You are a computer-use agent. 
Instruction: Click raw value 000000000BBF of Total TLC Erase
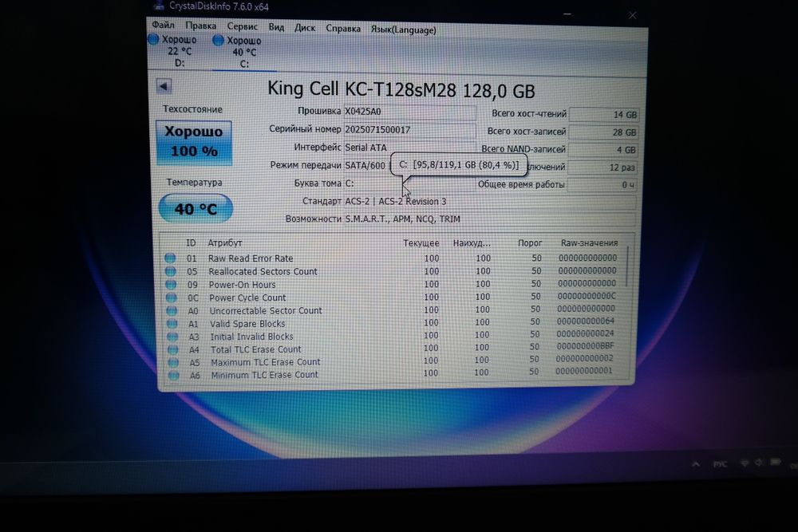pyautogui.click(x=585, y=346)
